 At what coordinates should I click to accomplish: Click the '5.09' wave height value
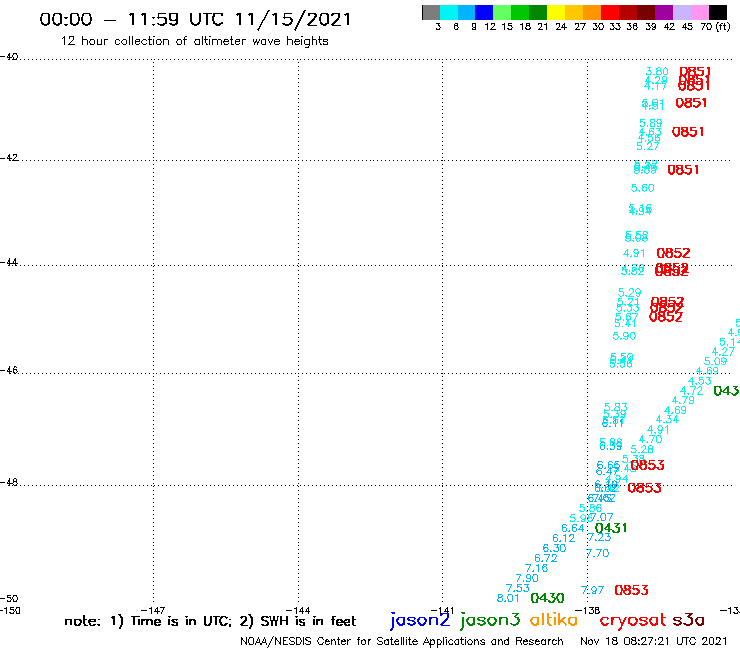tap(715, 362)
